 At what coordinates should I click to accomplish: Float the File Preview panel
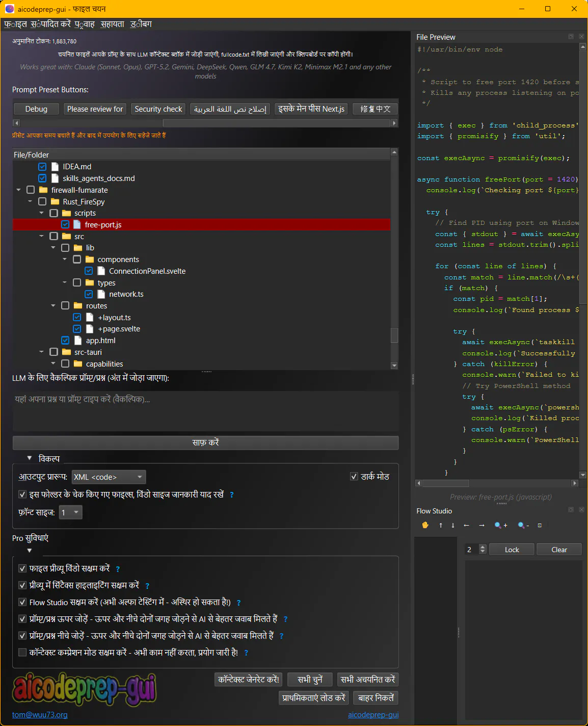click(x=571, y=37)
